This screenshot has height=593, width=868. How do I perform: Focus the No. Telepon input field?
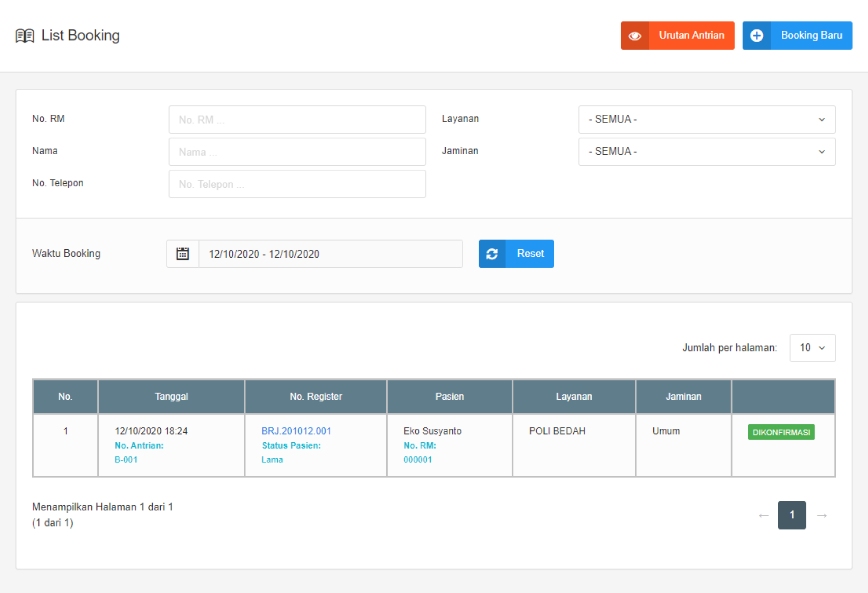point(297,184)
